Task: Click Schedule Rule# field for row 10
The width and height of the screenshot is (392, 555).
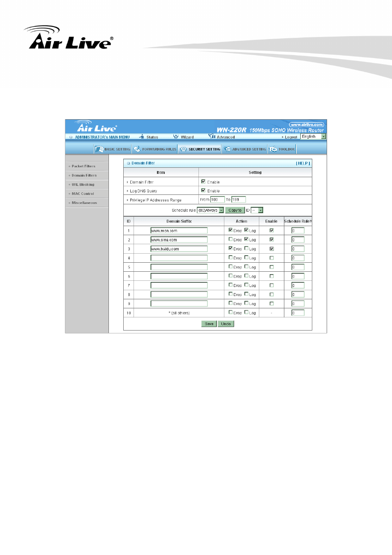Action: (298, 313)
